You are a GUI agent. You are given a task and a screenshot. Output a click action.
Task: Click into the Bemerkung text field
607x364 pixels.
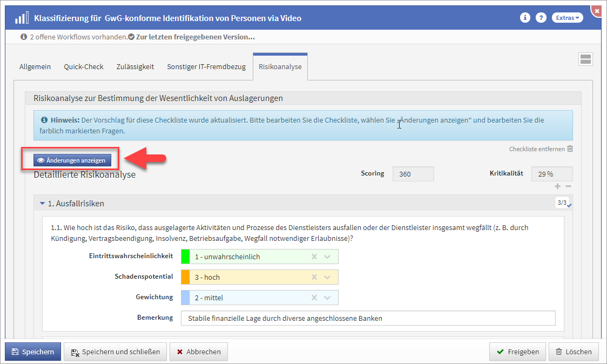[x=368, y=318]
